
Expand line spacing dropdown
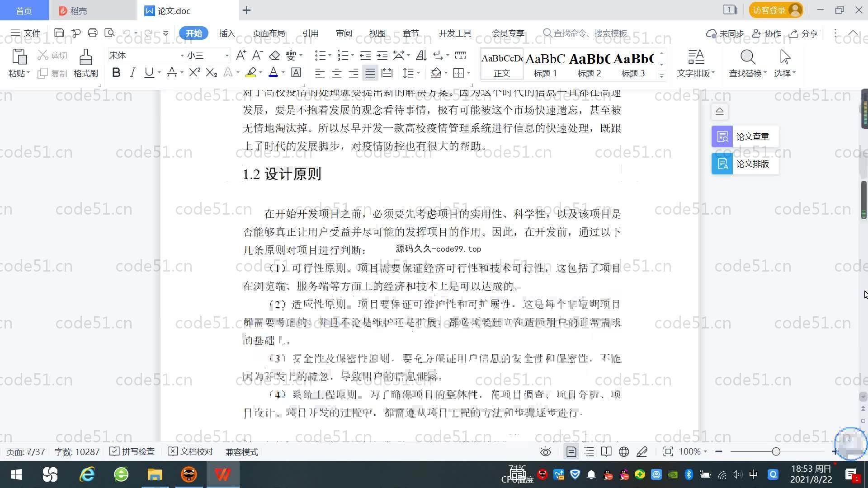(419, 73)
